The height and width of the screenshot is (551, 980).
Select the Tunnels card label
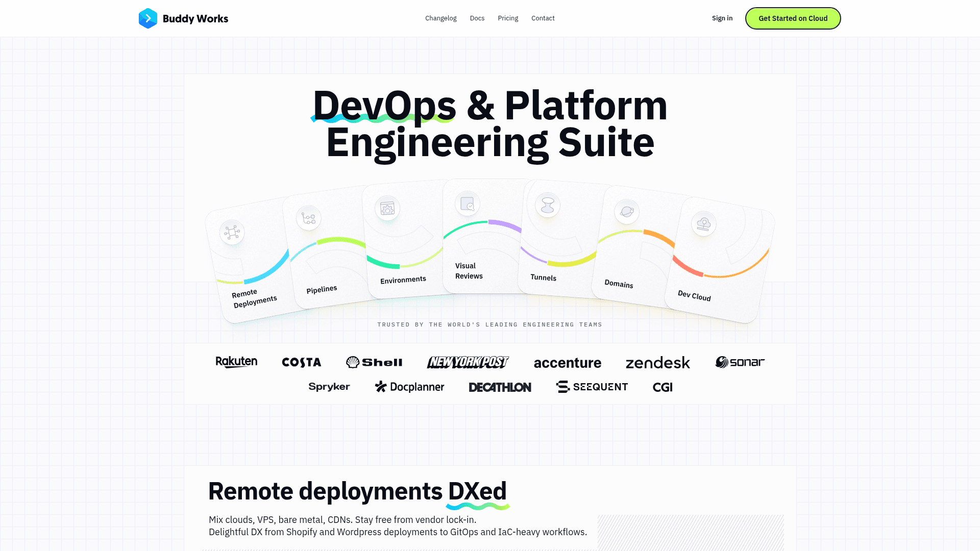coord(544,278)
